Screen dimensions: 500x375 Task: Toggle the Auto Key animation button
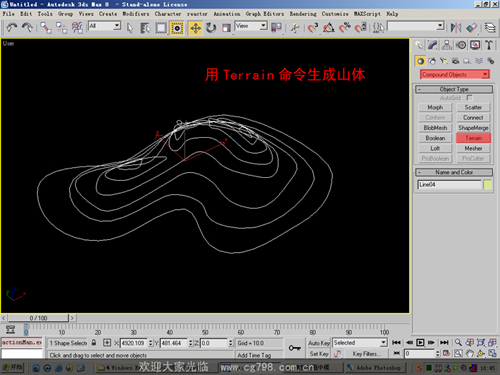[319, 343]
